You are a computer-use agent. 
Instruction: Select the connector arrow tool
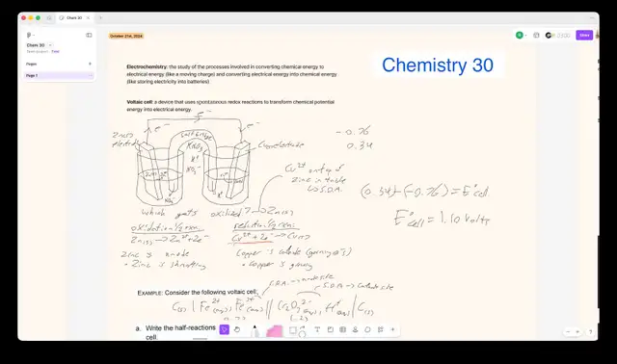point(302,327)
